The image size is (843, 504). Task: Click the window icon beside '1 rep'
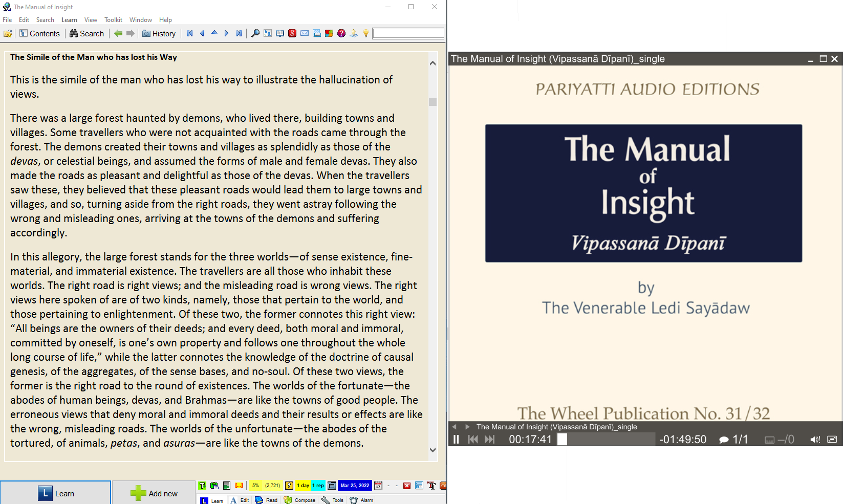332,486
